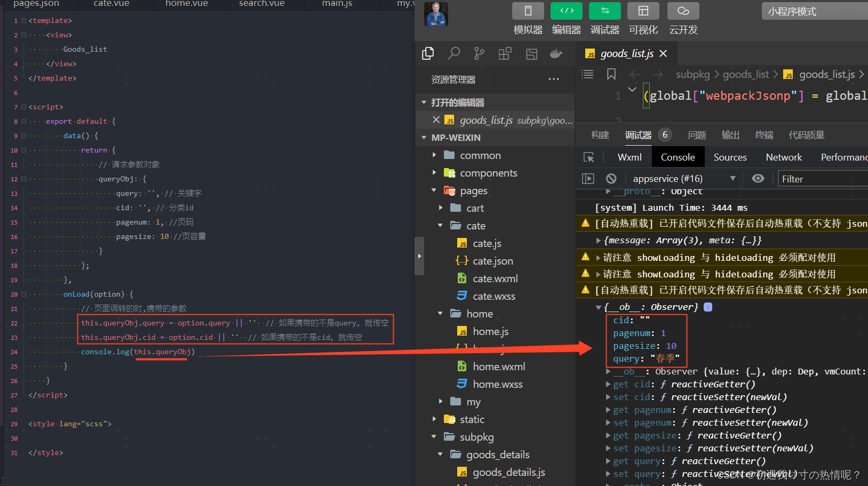Collapse the cate folder
This screenshot has height=486, width=868.
click(441, 226)
